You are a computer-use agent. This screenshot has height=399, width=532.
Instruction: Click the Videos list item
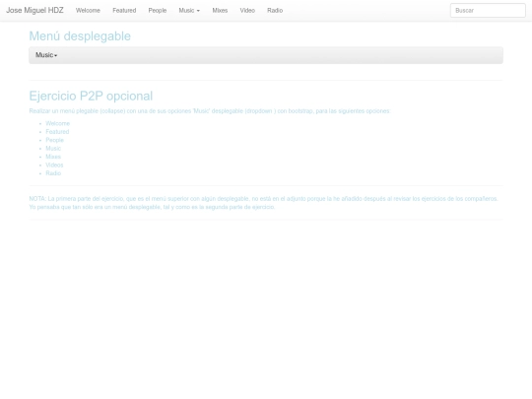pyautogui.click(x=54, y=165)
